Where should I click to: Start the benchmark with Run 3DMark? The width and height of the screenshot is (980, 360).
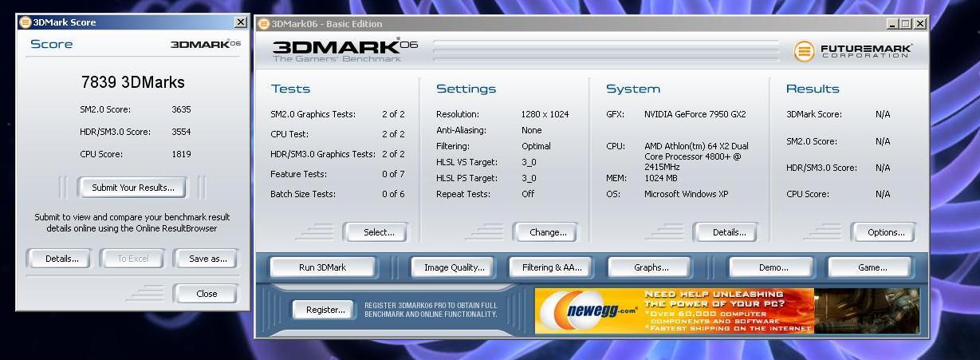[x=322, y=267]
